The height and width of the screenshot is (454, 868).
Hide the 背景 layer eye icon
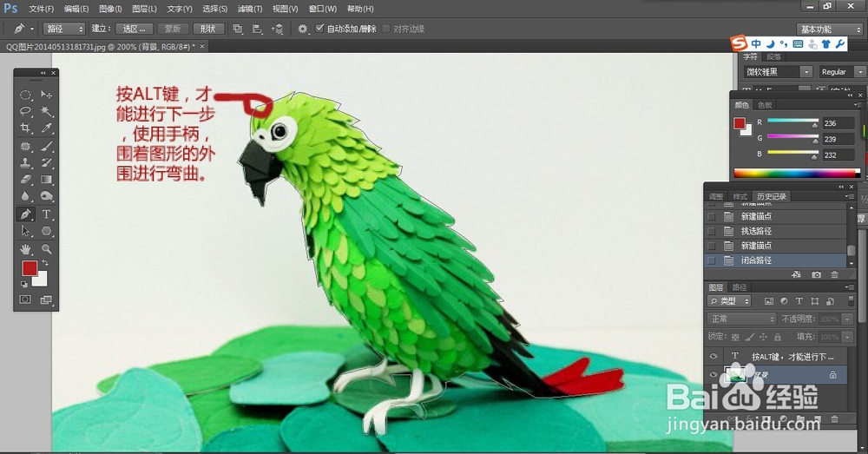(x=713, y=375)
